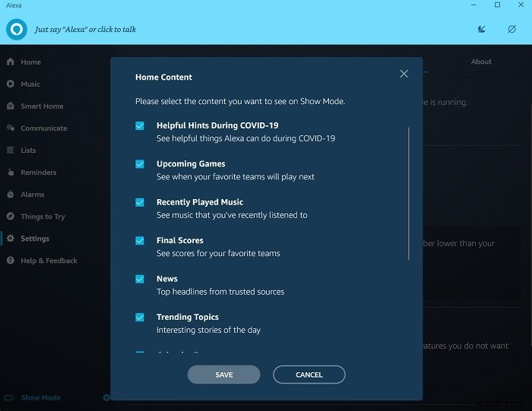The width and height of the screenshot is (532, 411).
Task: Click 'Just say Alexa or click to talk'
Action: click(85, 30)
